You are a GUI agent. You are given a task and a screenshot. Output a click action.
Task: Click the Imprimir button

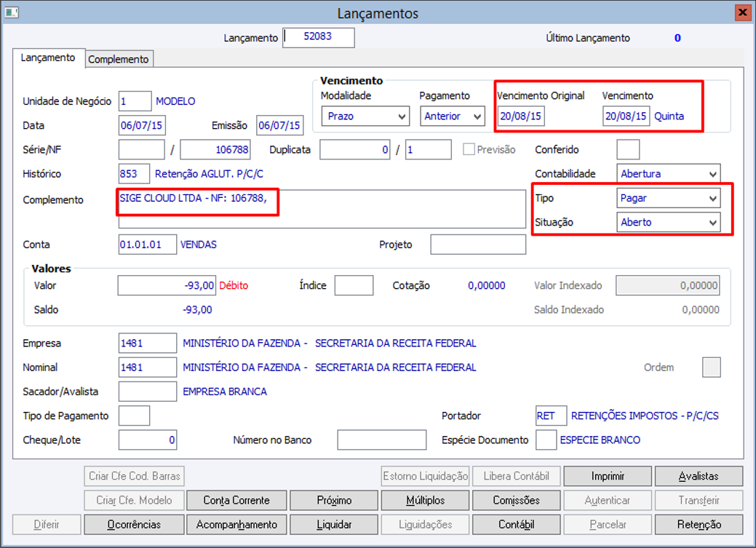click(608, 476)
